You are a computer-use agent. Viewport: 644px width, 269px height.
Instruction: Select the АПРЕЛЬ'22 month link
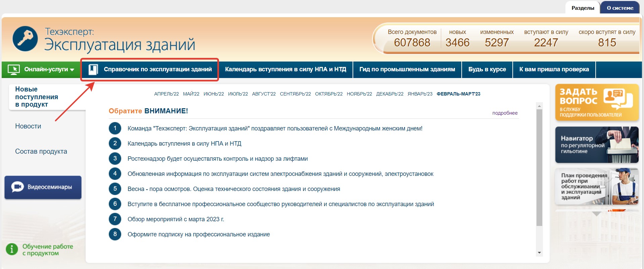click(x=167, y=94)
